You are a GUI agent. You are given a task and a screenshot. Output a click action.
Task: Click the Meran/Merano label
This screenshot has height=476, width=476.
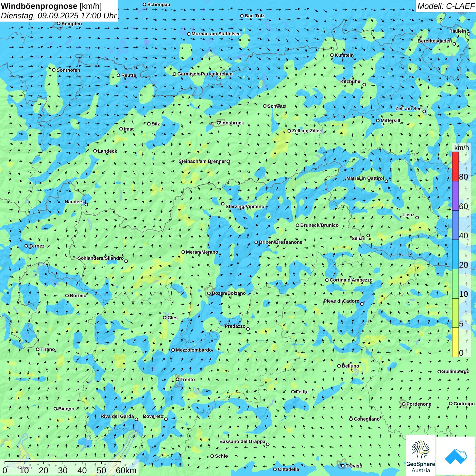coord(202,252)
